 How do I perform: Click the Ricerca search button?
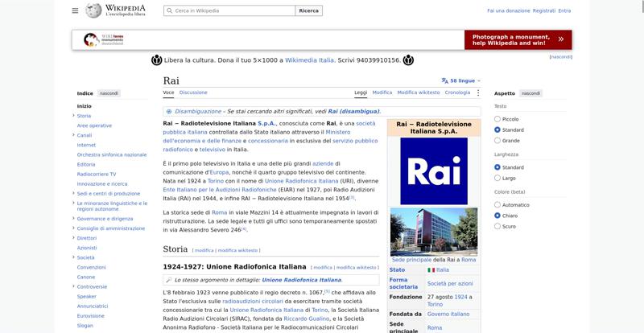309,10
